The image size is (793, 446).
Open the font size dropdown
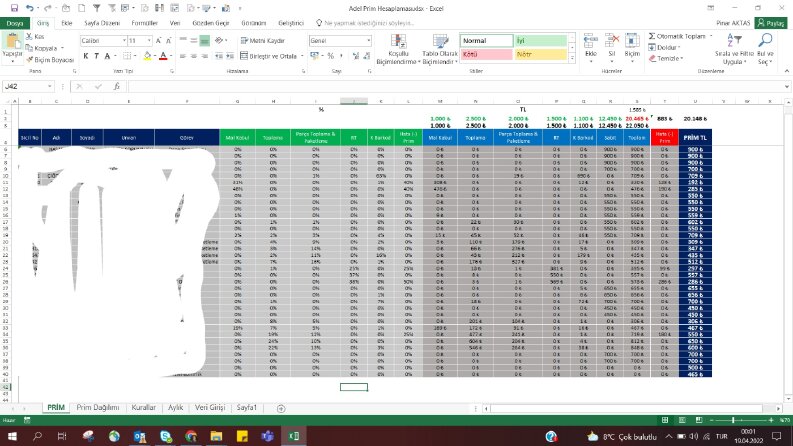click(x=149, y=40)
